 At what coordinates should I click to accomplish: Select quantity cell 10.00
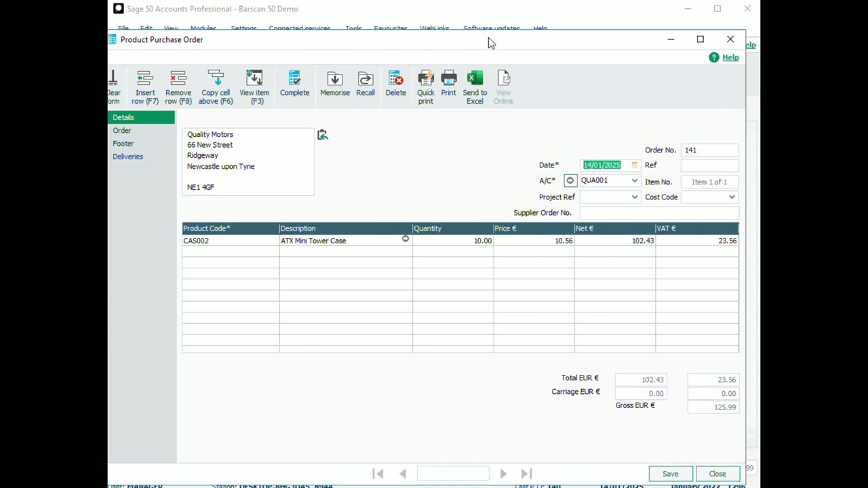pyautogui.click(x=453, y=241)
